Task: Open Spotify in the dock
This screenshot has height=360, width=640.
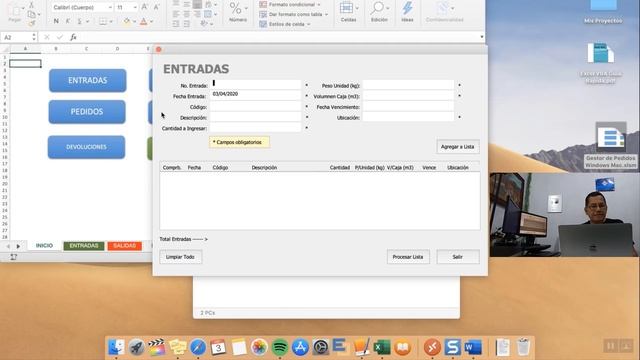Action: point(280,347)
